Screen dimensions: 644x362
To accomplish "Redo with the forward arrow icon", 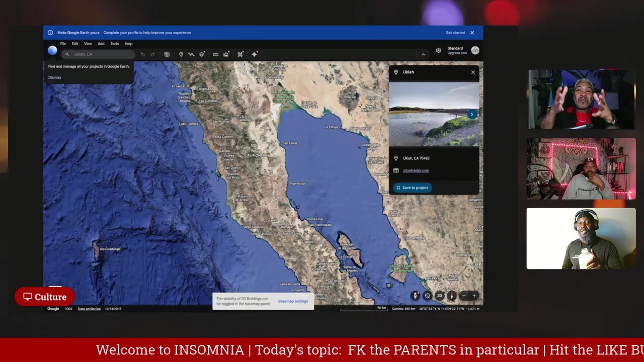I will point(152,54).
